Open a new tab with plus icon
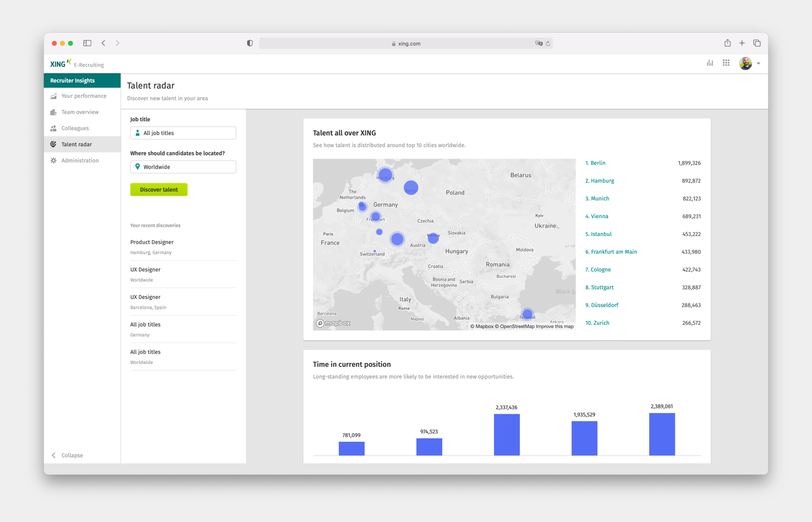812x522 pixels. pyautogui.click(x=742, y=43)
